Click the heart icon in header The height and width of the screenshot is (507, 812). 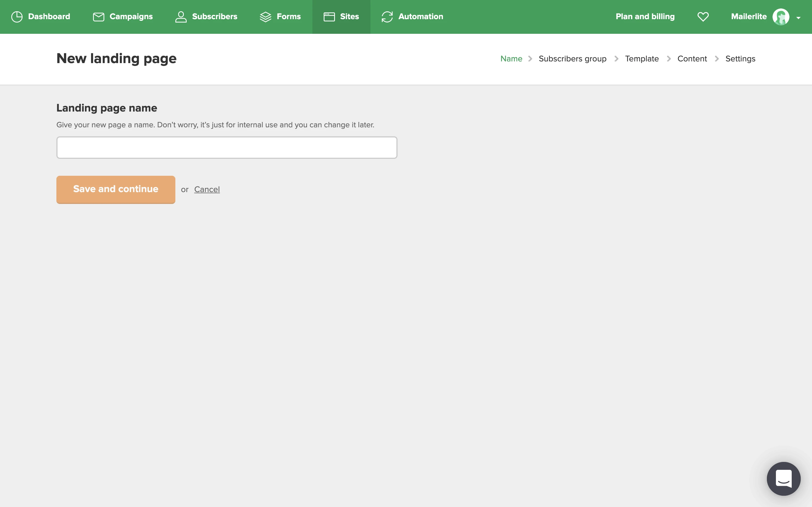[x=703, y=17]
